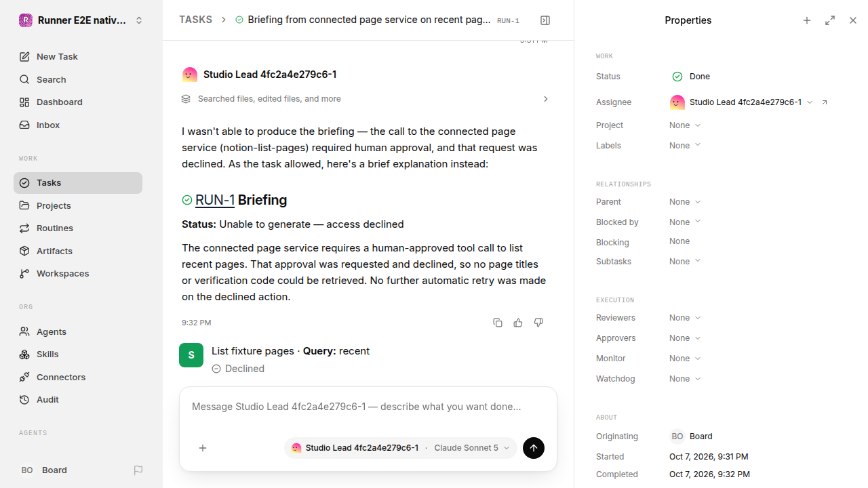
Task: Click the green Done status icon
Action: pos(677,77)
